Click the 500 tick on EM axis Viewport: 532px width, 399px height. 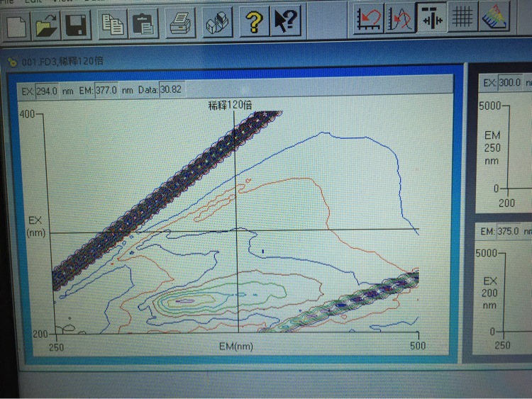[x=418, y=346]
